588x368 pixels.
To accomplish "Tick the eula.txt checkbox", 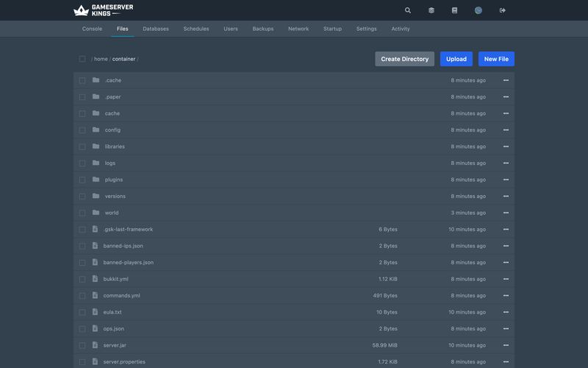I will click(82, 312).
